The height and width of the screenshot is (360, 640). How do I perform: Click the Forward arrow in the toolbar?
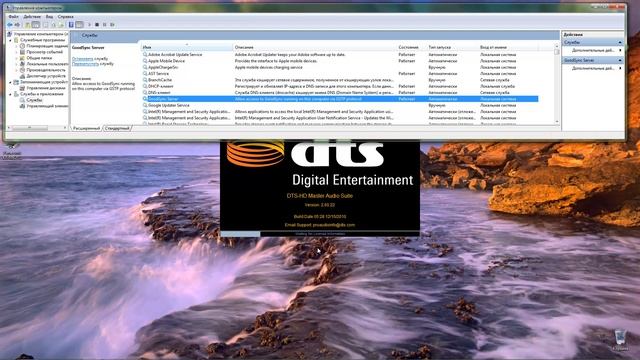click(18, 25)
